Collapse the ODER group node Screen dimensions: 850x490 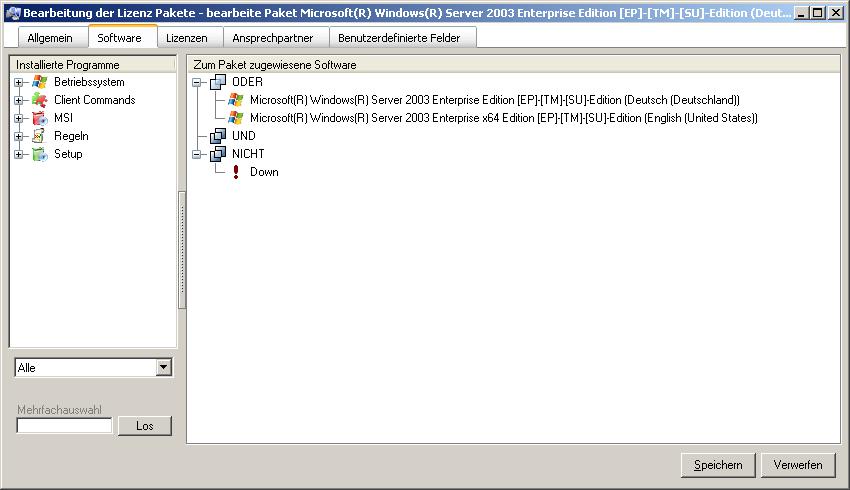197,82
